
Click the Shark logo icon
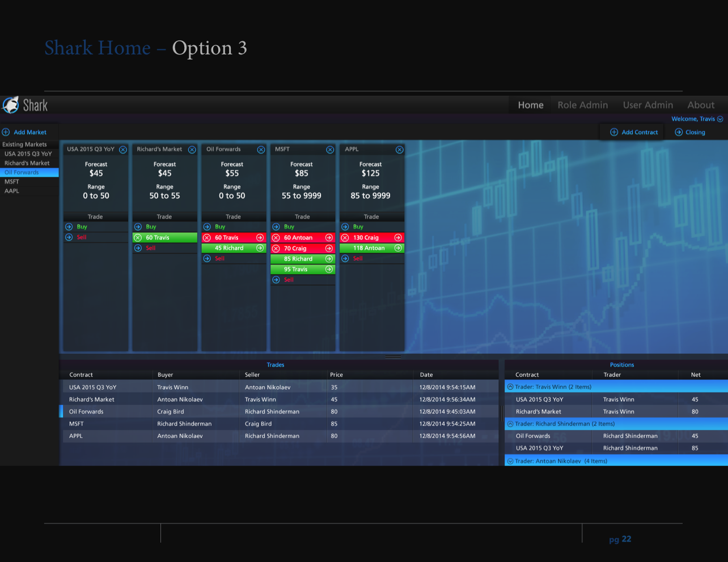[11, 105]
